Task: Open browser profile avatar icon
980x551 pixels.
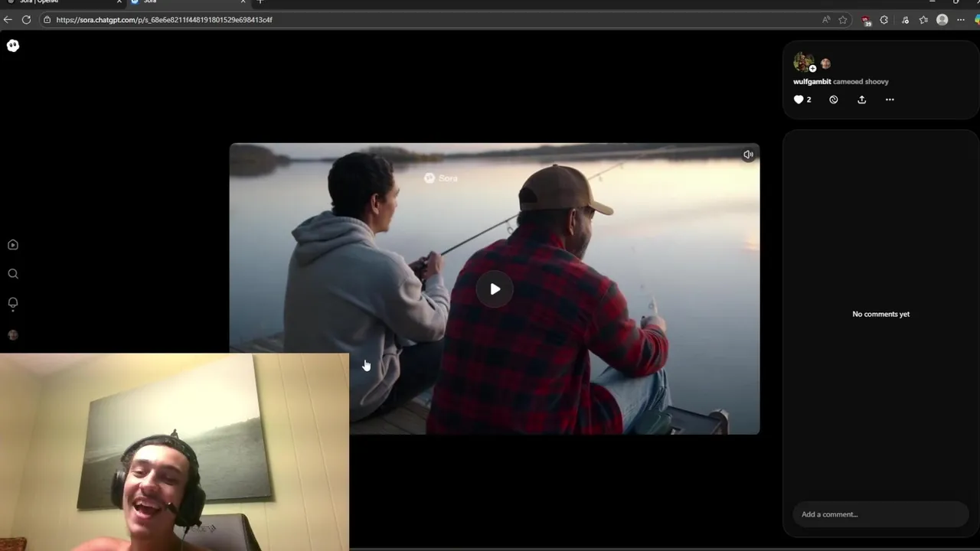Action: [942, 20]
